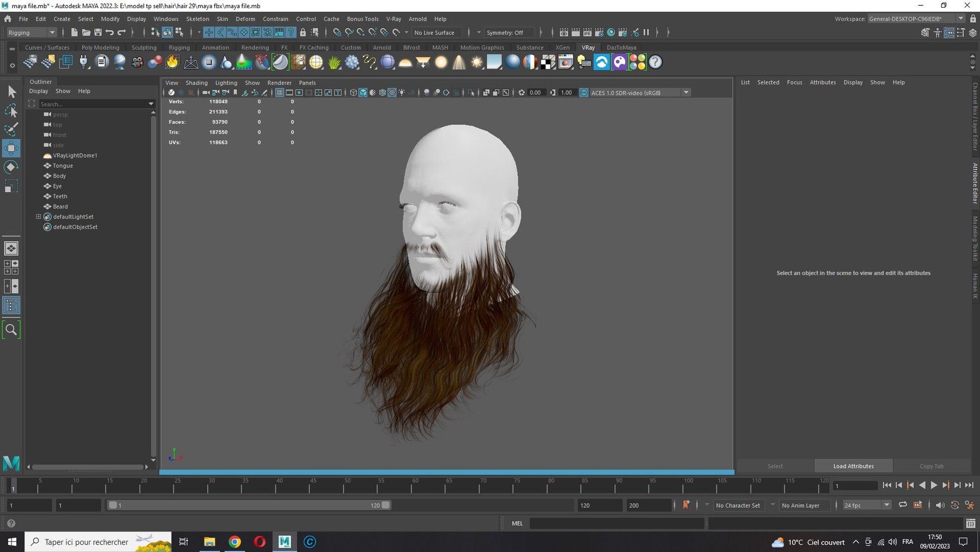Click Symmetry: Off button
This screenshot has width=980, height=552.
tap(505, 33)
